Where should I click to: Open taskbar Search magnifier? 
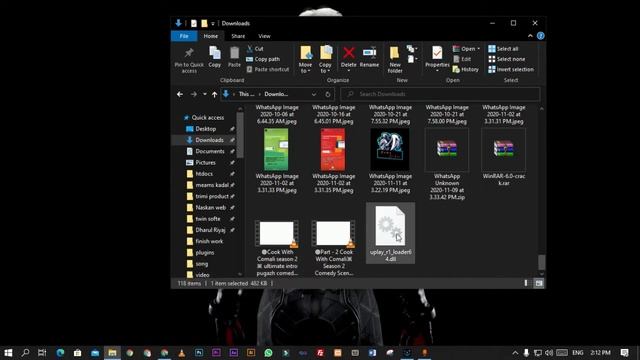point(25,352)
